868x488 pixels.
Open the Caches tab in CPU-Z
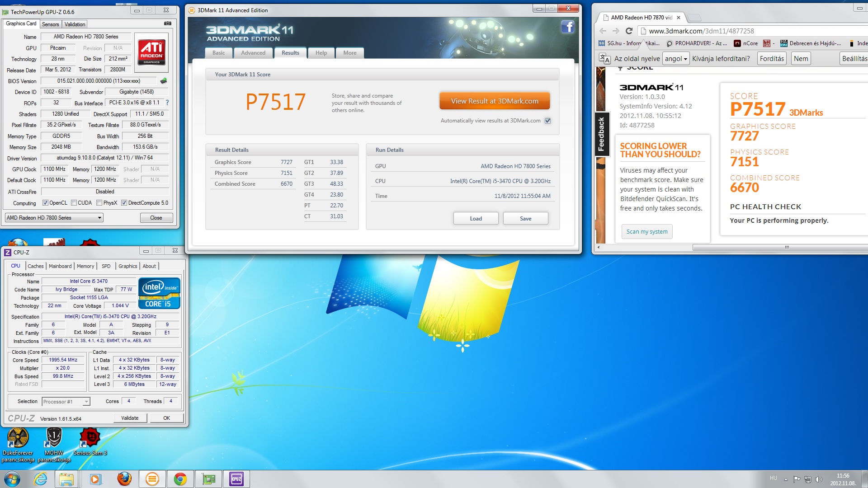36,266
